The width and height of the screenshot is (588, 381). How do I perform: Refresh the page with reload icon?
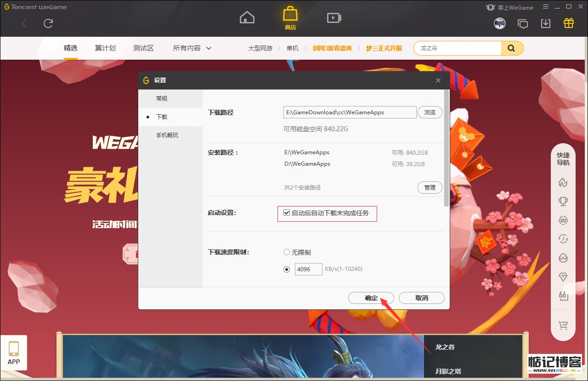[48, 23]
